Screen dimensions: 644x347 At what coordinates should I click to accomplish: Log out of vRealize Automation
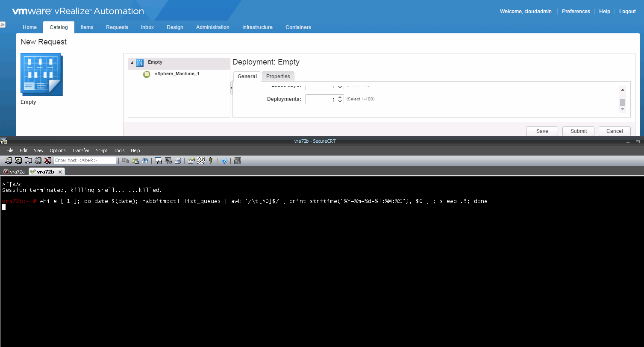point(627,11)
